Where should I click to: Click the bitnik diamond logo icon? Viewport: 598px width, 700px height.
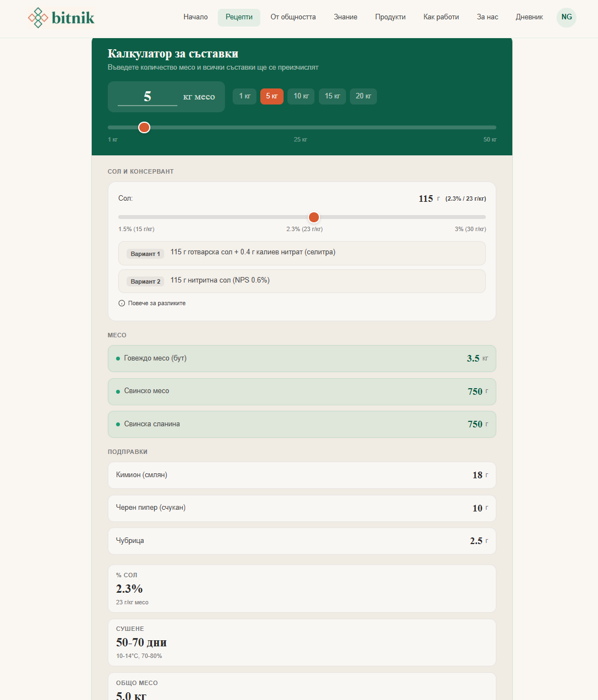point(38,18)
